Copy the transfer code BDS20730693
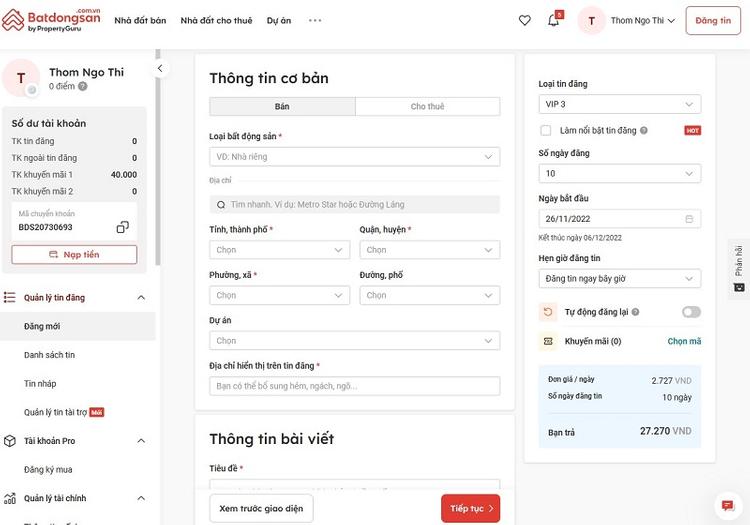The image size is (750, 525). coord(122,227)
